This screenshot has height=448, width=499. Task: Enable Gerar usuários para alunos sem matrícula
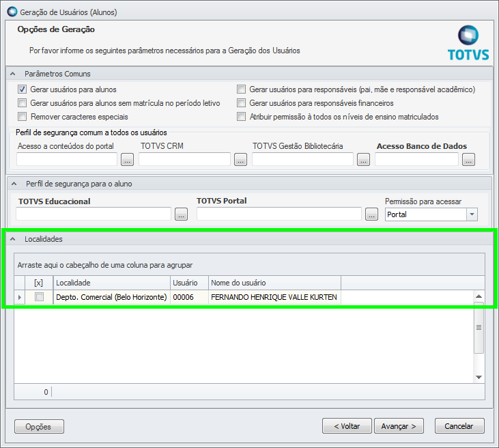click(22, 103)
